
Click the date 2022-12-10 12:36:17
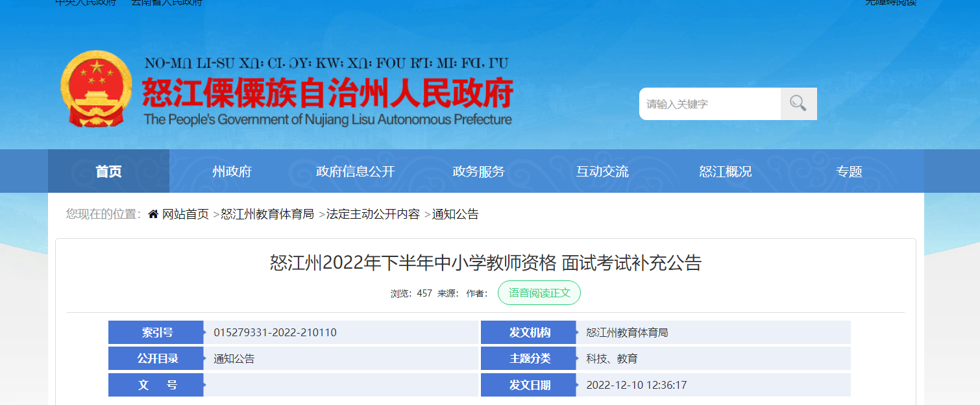637,385
